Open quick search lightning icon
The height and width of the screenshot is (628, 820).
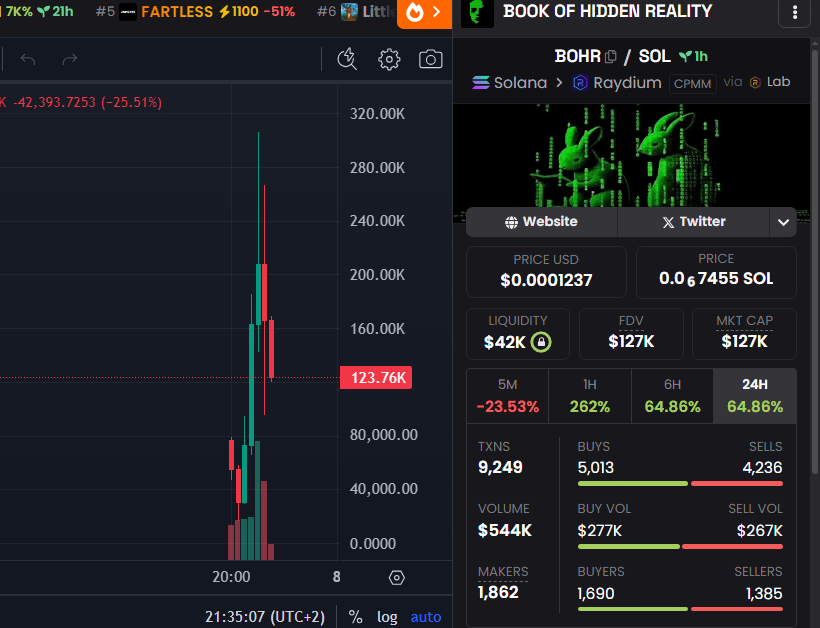347,59
